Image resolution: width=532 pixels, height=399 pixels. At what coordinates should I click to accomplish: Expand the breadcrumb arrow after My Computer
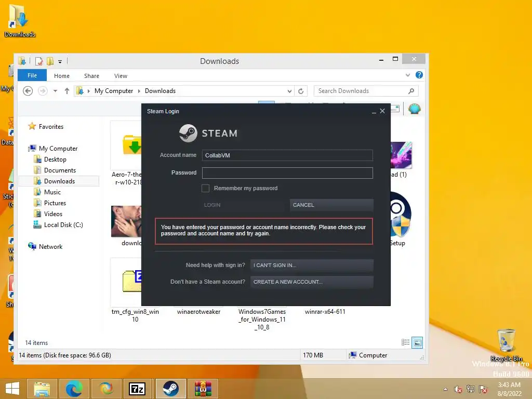(139, 91)
